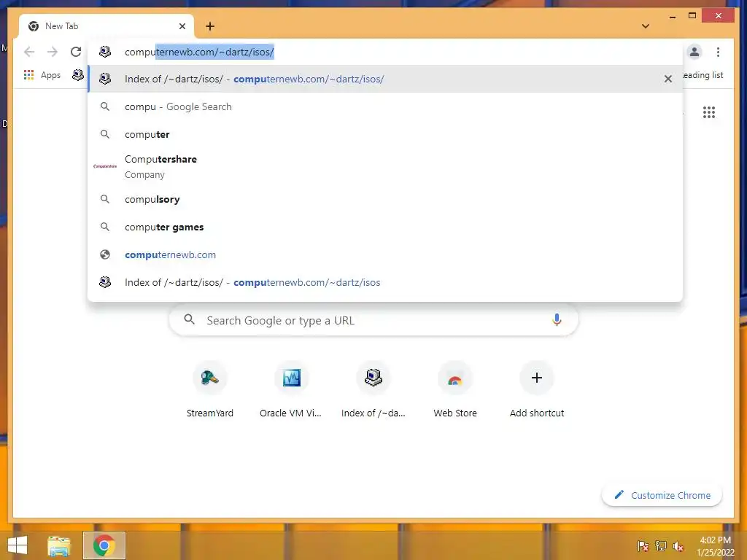Click into the address bar text
This screenshot has height=560, width=747.
[x=199, y=52]
